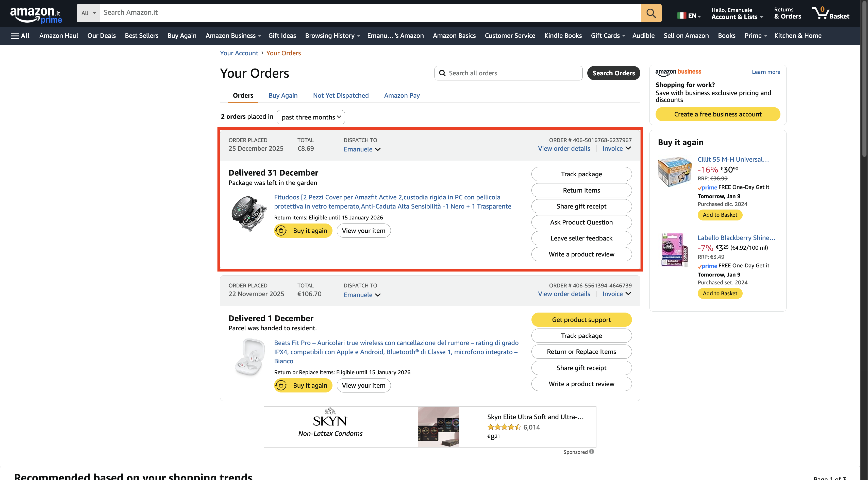Click the Amazon.it prime logo
This screenshot has width=868, height=480.
click(36, 15)
